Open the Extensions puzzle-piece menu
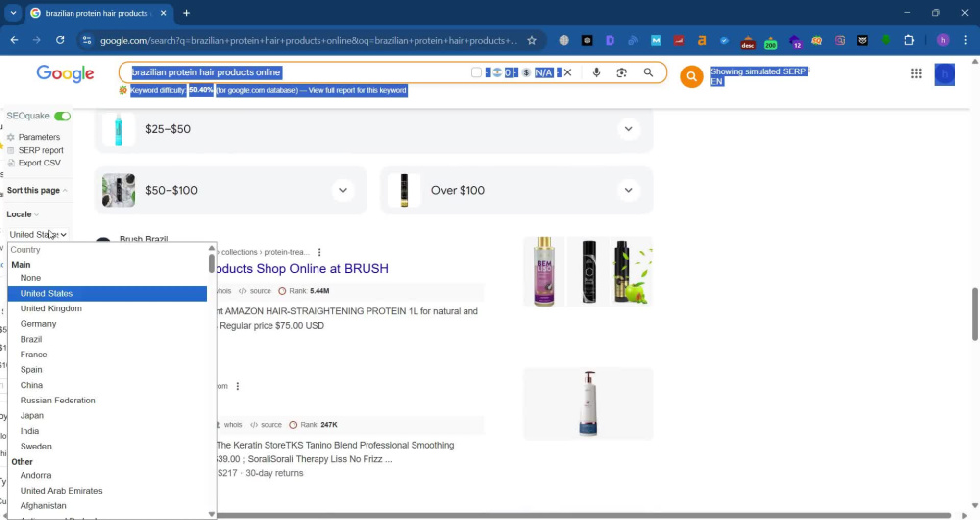Image resolution: width=980 pixels, height=520 pixels. point(908,40)
